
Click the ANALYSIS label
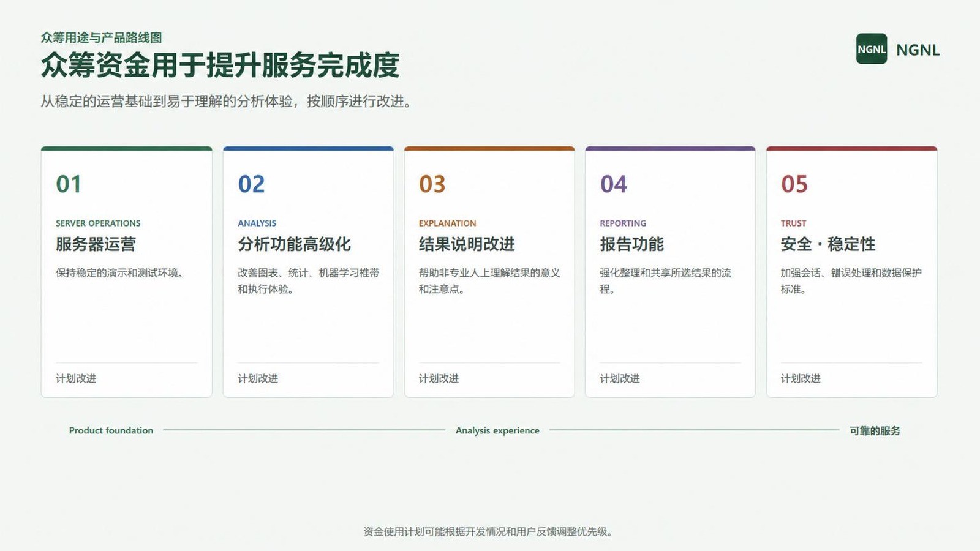(257, 223)
